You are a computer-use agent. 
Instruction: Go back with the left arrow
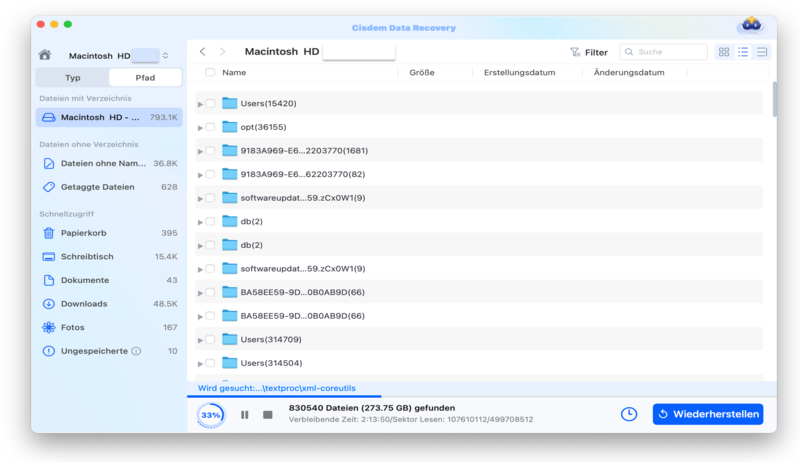point(203,52)
